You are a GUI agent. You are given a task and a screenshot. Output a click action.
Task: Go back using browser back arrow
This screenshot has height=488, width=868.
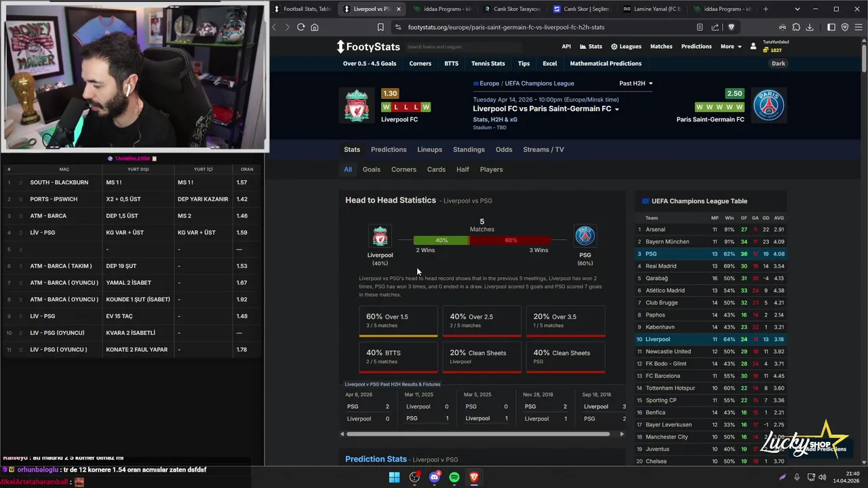click(274, 27)
